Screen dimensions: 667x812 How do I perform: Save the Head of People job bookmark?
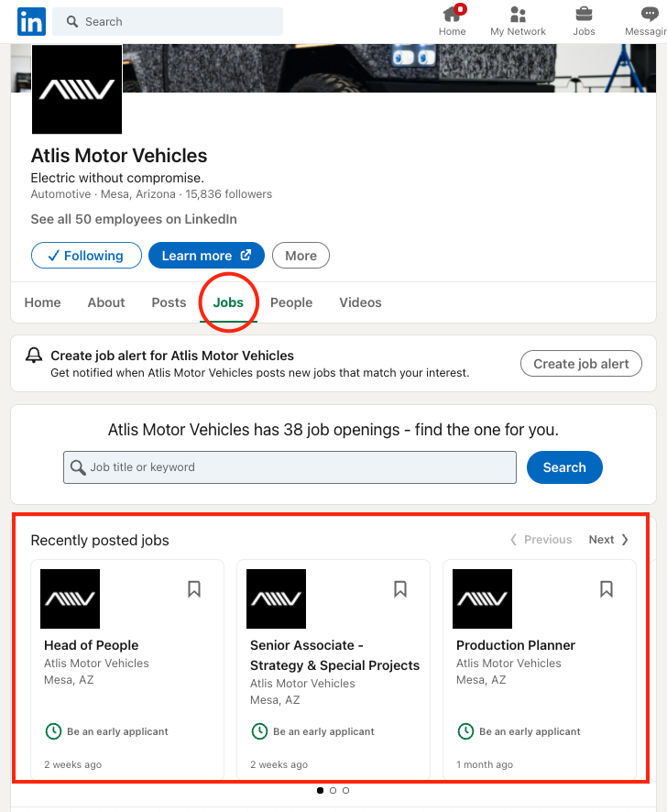coord(194,588)
